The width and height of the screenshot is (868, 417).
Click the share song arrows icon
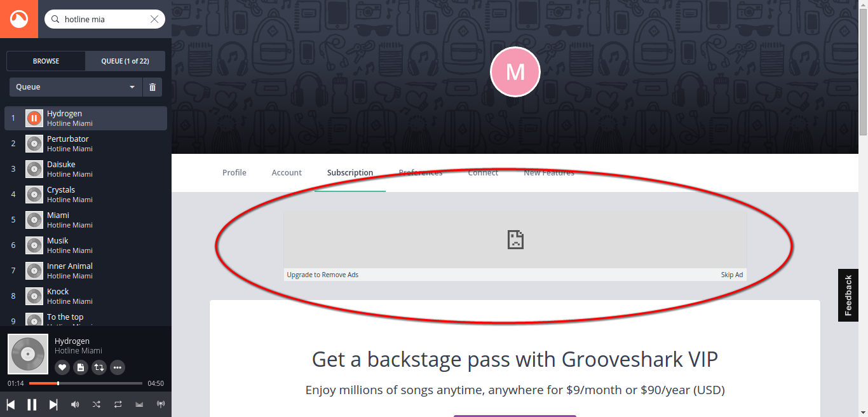(98, 367)
